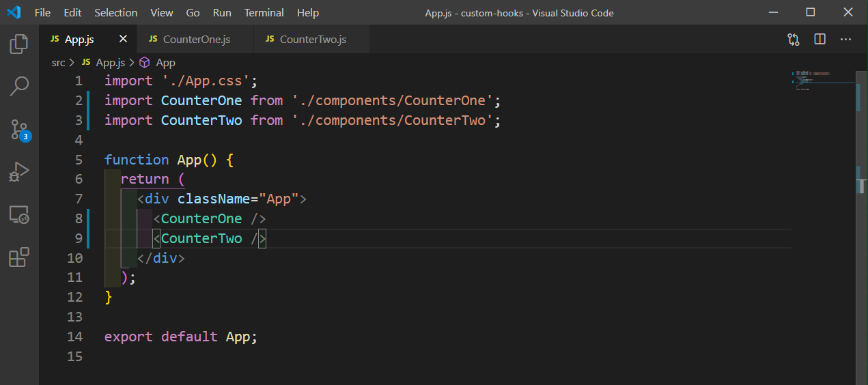868x385 pixels.
Task: Click the <CounterOne /> JSX tag
Action: tap(210, 218)
